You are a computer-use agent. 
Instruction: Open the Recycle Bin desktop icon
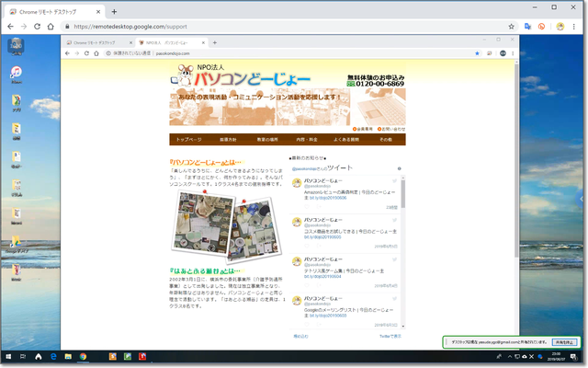coord(17,45)
